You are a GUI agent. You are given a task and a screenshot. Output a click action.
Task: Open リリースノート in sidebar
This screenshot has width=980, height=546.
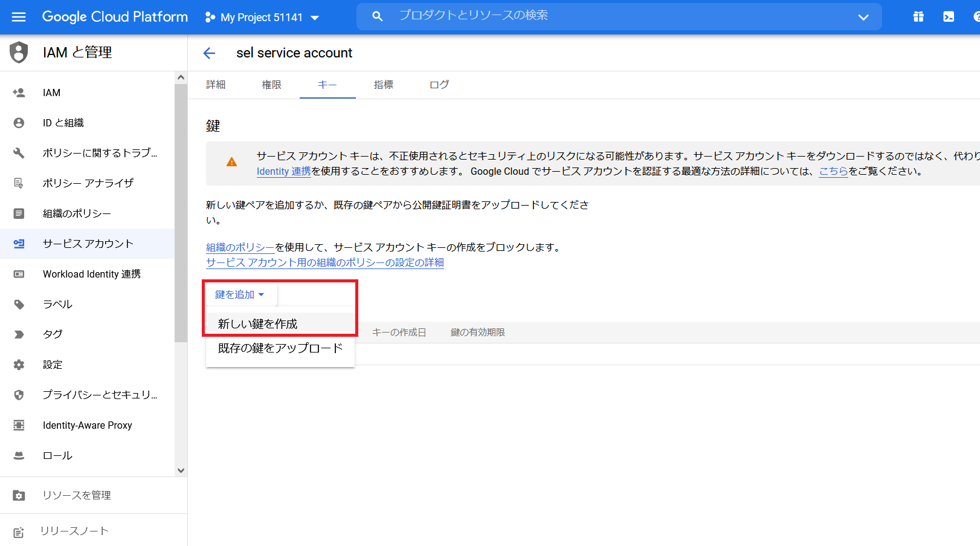pyautogui.click(x=94, y=531)
